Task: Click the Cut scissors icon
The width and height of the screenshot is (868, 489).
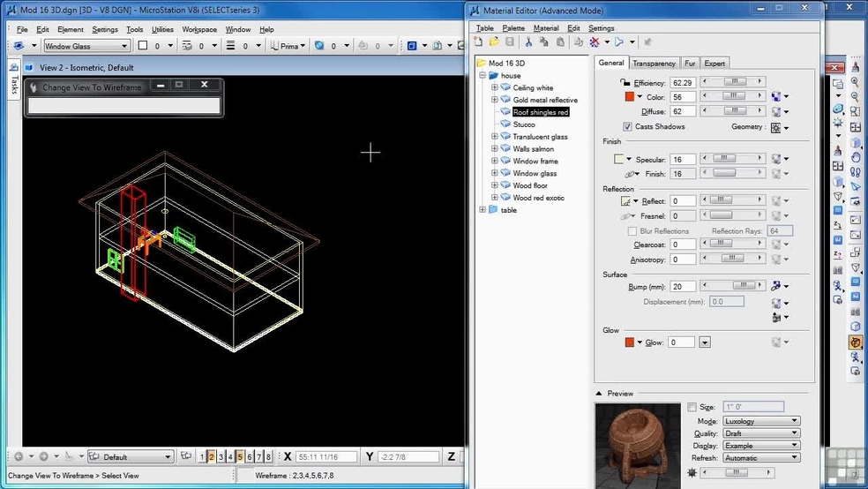Action: (x=528, y=42)
